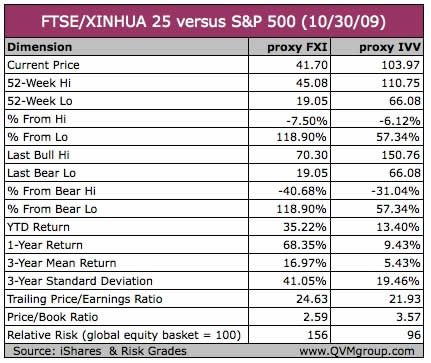Click the IVV Price/Book Ratio value 3.57
Viewport: 431px width, 363px height.
408,317
